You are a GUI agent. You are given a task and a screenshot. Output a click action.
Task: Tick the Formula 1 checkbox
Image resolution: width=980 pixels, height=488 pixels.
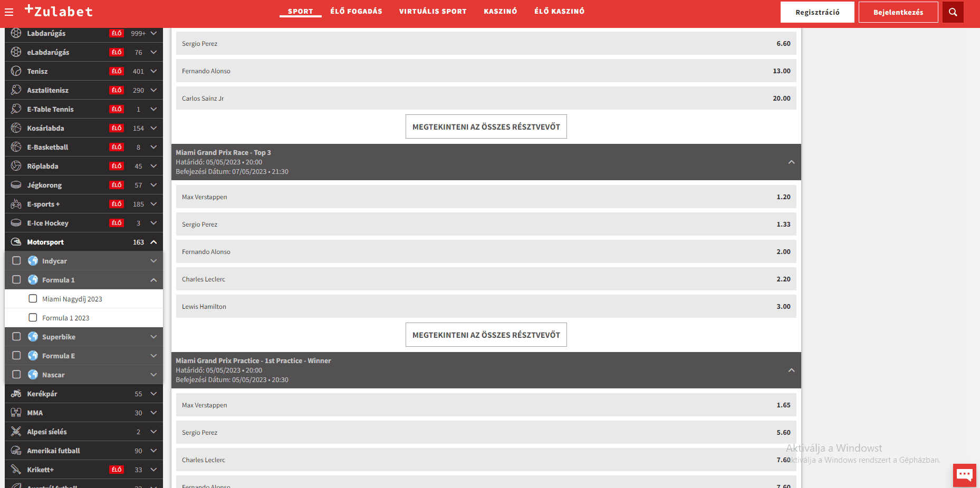pyautogui.click(x=16, y=280)
